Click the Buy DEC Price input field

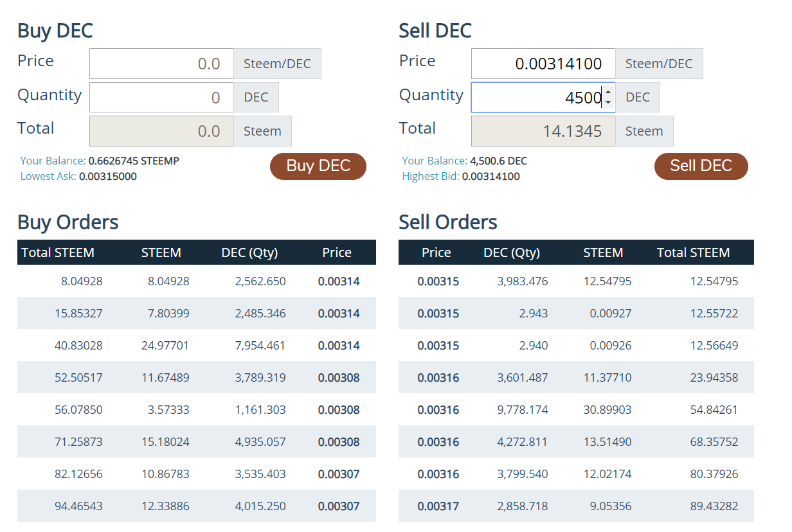(x=161, y=64)
